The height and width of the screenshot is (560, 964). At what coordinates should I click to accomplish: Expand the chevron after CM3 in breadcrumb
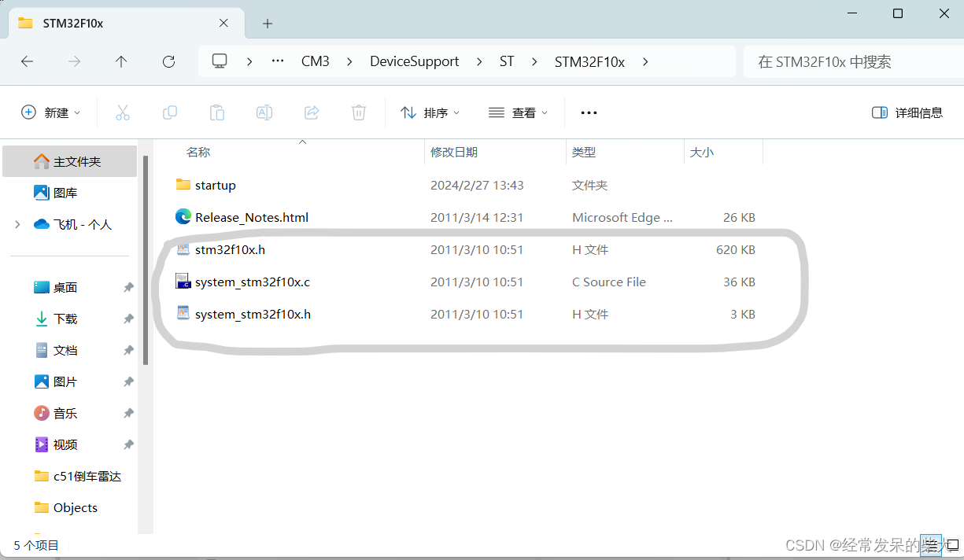(349, 61)
